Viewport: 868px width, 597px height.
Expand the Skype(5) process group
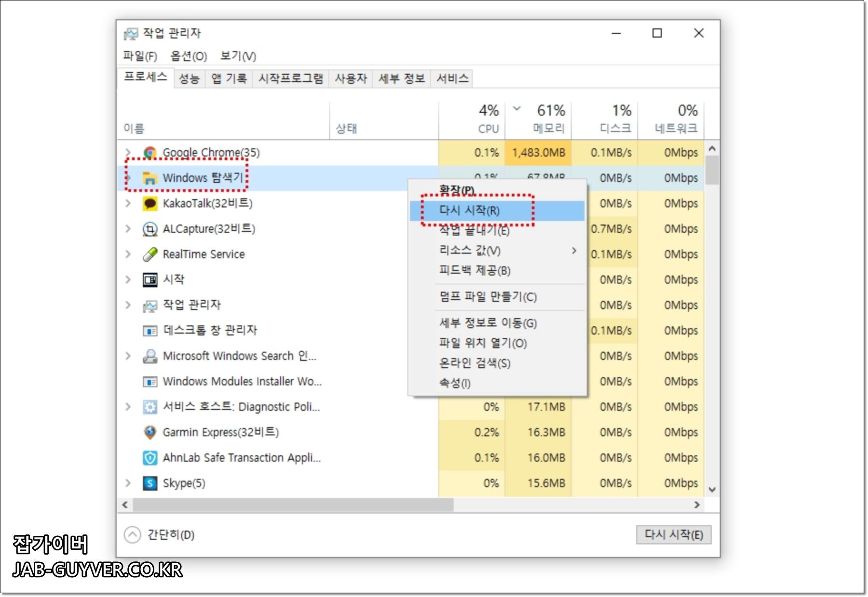128,483
